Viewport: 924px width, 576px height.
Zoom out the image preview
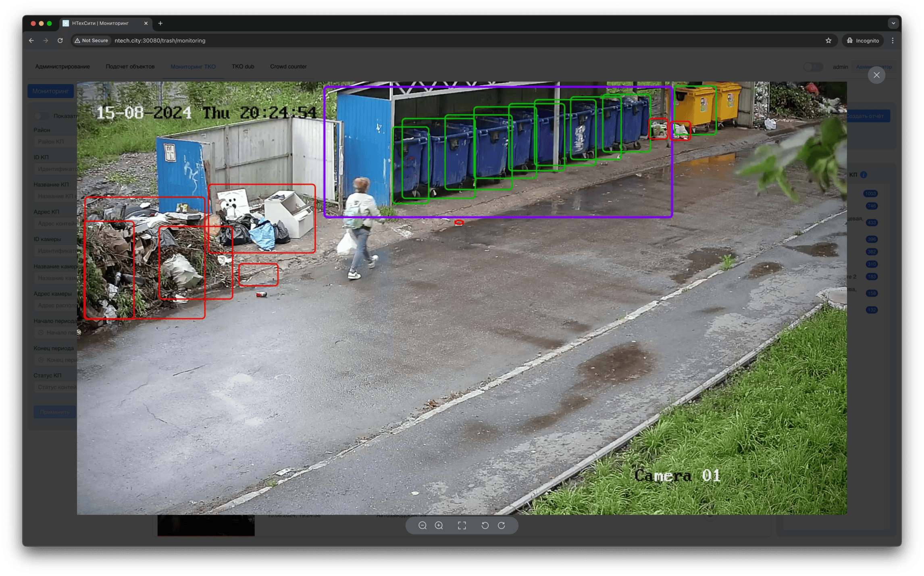pos(422,525)
